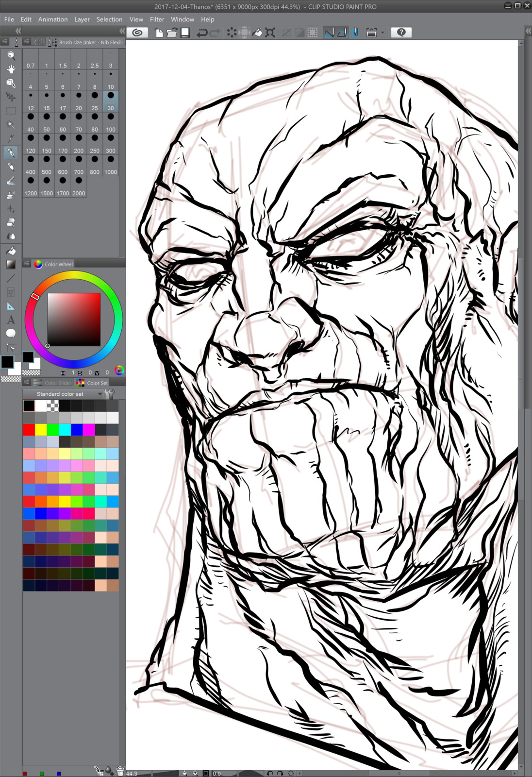The image size is (532, 777).
Task: Open Color Wheel palette menu
Action: pos(27,264)
